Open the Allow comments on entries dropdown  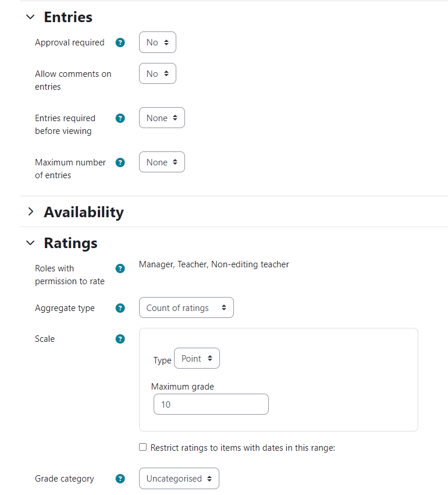pos(158,73)
